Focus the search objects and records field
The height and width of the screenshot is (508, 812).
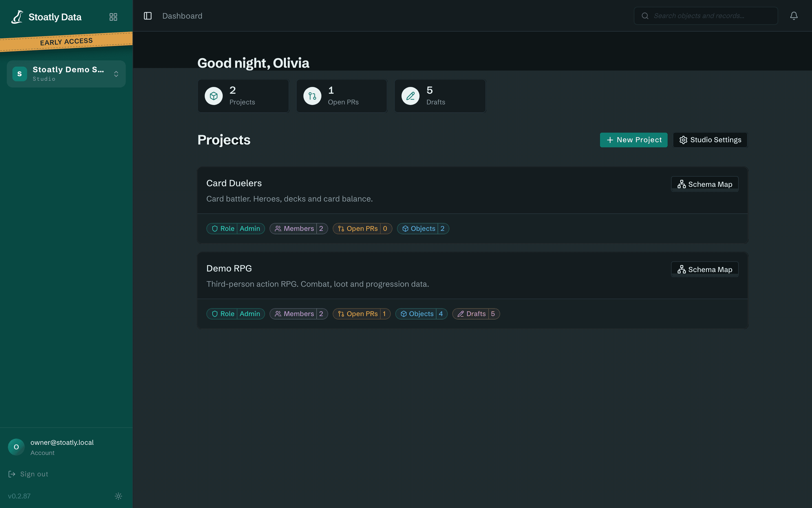click(706, 16)
